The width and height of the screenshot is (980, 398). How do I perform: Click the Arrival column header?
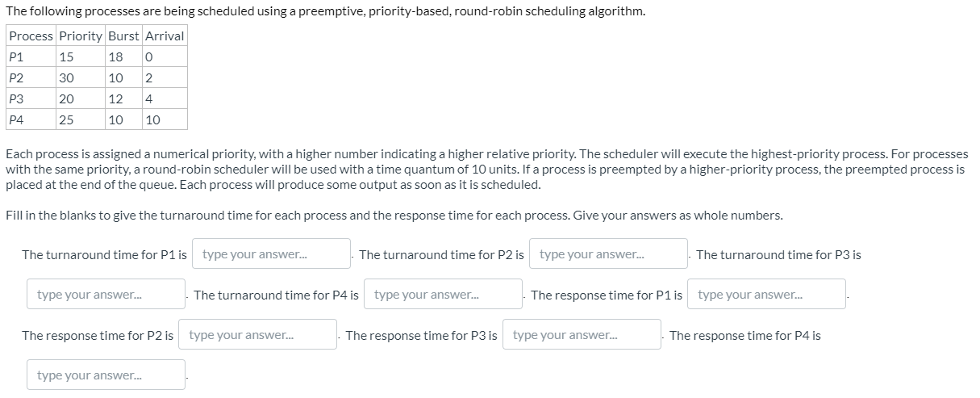coord(165,36)
